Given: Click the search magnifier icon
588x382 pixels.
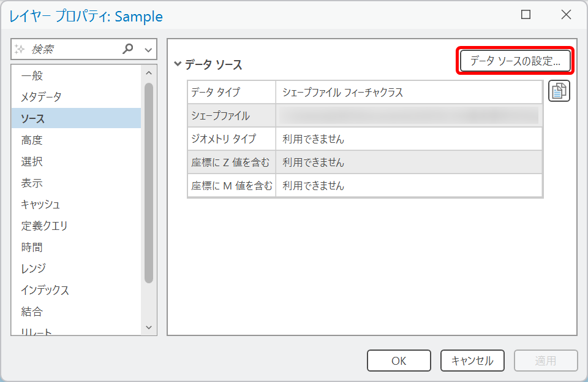Looking at the screenshot, I should point(128,49).
